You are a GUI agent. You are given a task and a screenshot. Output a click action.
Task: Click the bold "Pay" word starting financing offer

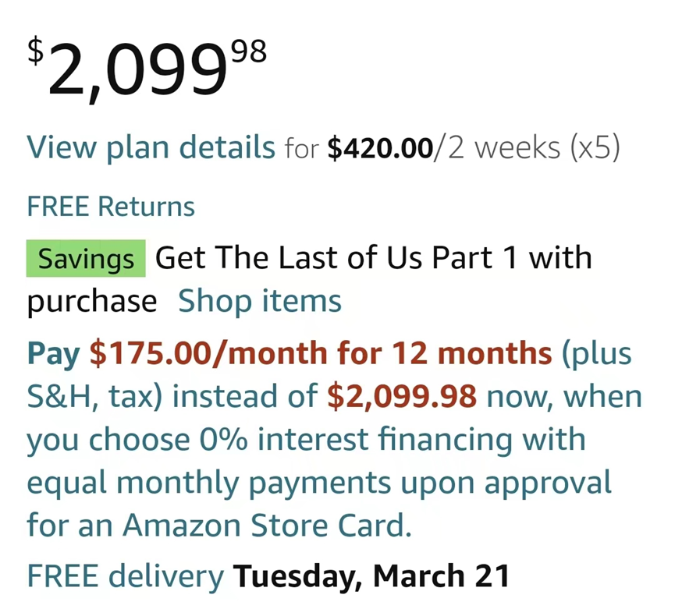[x=53, y=353]
